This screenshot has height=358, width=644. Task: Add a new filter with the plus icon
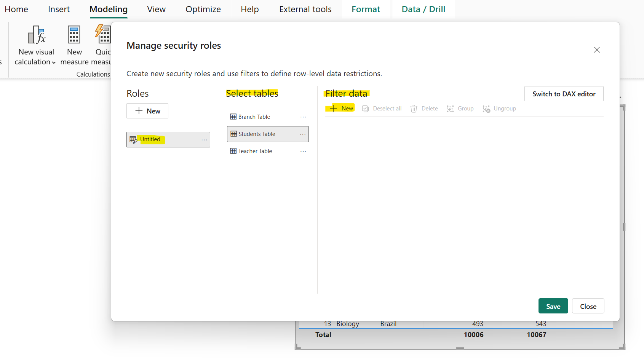click(x=334, y=109)
